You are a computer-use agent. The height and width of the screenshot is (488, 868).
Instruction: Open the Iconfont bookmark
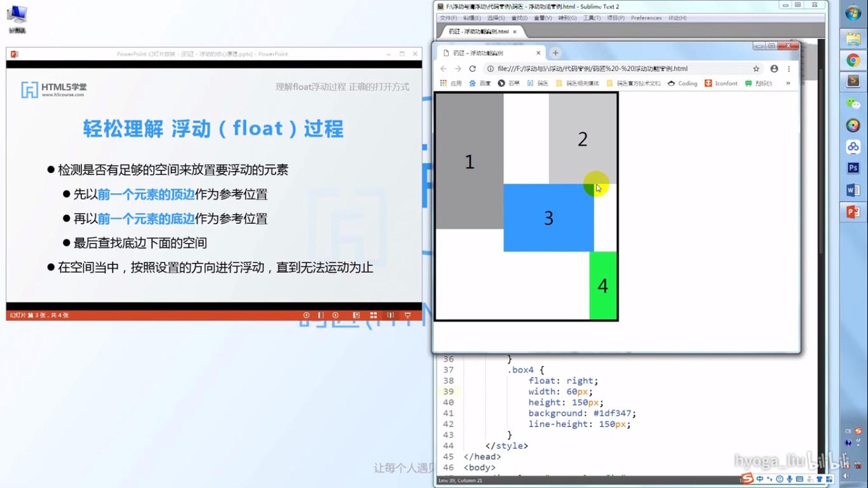pos(721,83)
